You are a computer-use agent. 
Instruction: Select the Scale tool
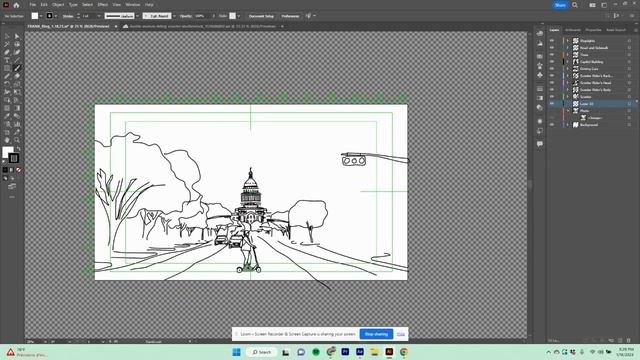17,84
